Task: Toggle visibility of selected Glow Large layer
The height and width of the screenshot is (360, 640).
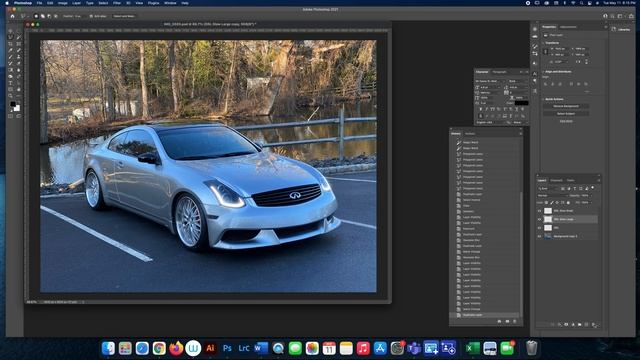Action: 539,219
